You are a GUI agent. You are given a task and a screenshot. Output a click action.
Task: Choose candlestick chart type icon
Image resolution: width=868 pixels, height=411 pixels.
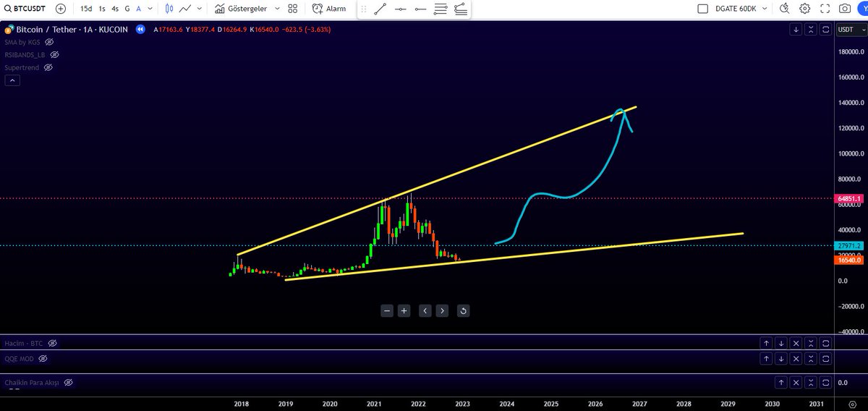pyautogui.click(x=169, y=9)
